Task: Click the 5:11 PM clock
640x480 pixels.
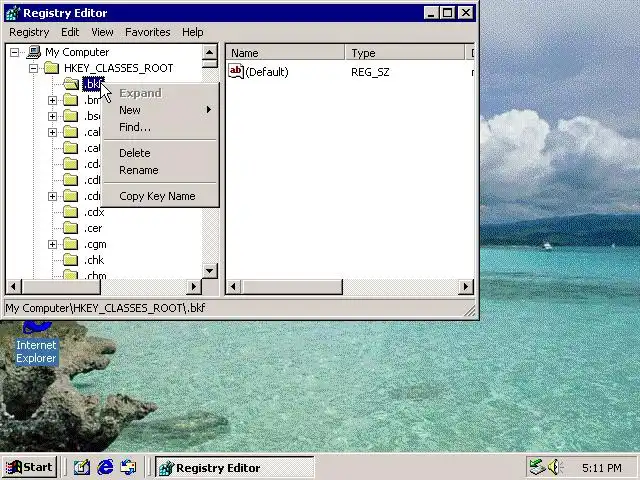Action: [602, 467]
